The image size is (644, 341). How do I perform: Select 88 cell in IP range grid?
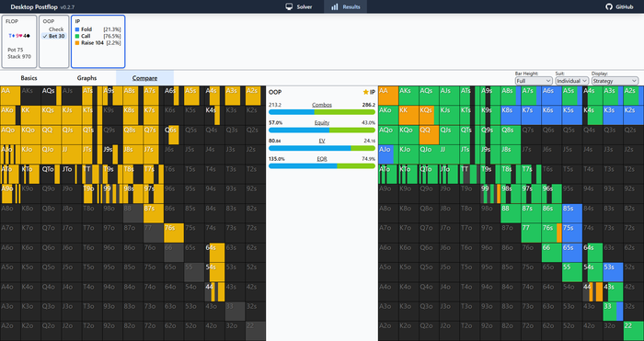tap(511, 213)
